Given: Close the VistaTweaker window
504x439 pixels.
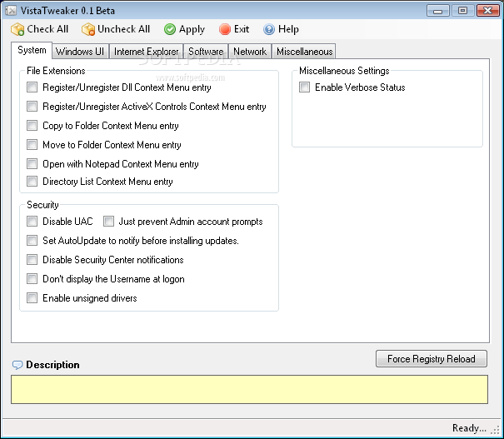Looking at the screenshot, I should coord(487,11).
